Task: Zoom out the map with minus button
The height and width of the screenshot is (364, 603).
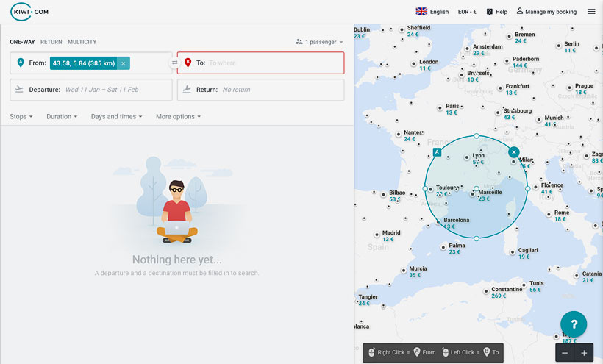Action: [x=565, y=353]
